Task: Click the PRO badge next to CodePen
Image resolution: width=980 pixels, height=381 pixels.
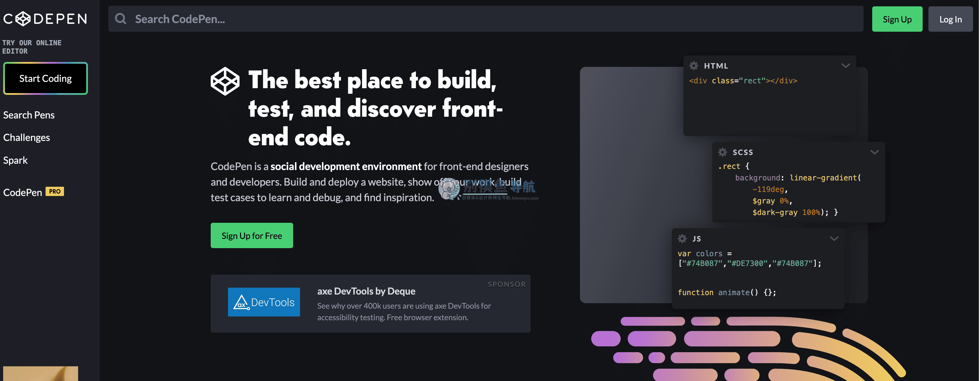Action: click(x=55, y=192)
